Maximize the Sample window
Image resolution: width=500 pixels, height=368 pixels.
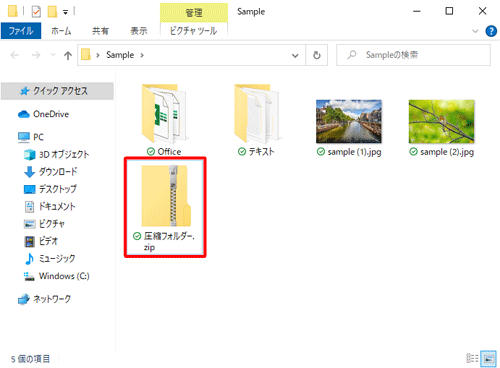point(449,11)
